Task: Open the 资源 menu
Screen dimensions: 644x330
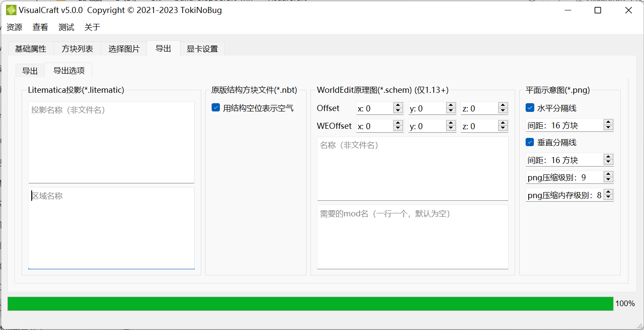Action: [14, 27]
